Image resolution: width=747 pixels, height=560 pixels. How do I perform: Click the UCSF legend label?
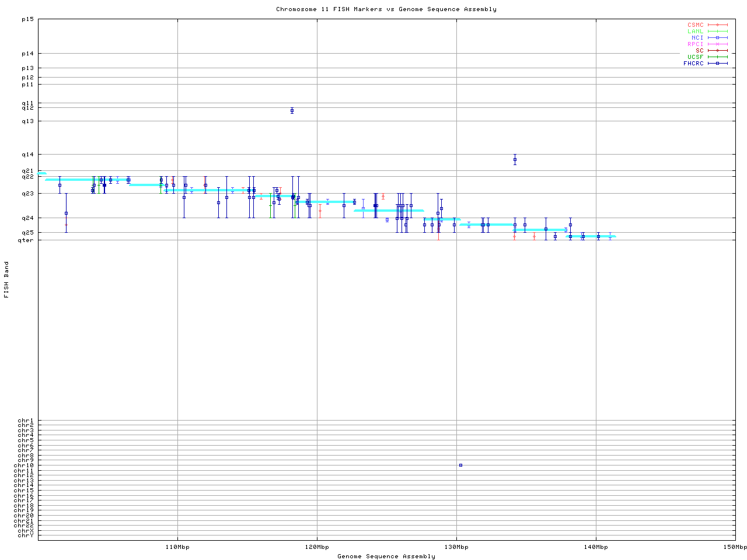pyautogui.click(x=695, y=57)
